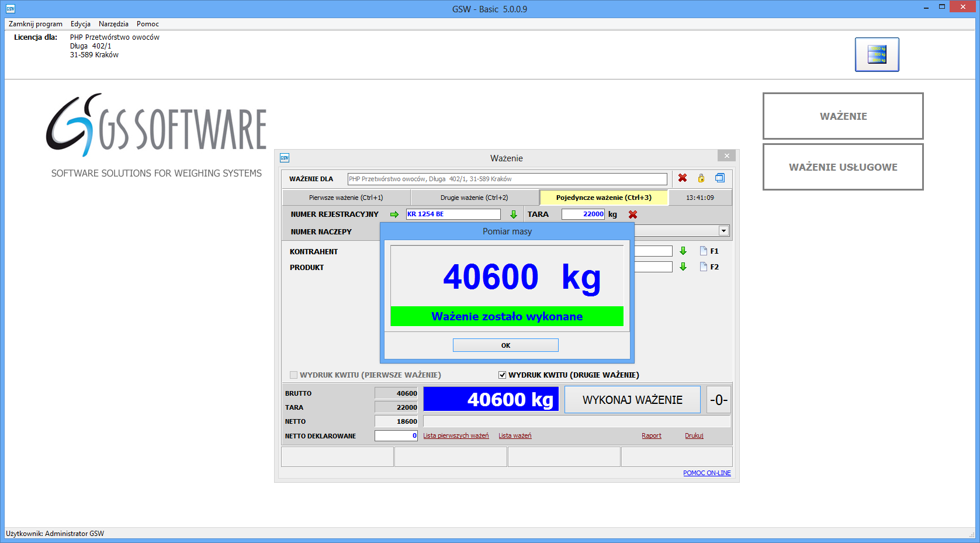
Task: Switch to Drugie ważenie tab
Action: coord(474,198)
